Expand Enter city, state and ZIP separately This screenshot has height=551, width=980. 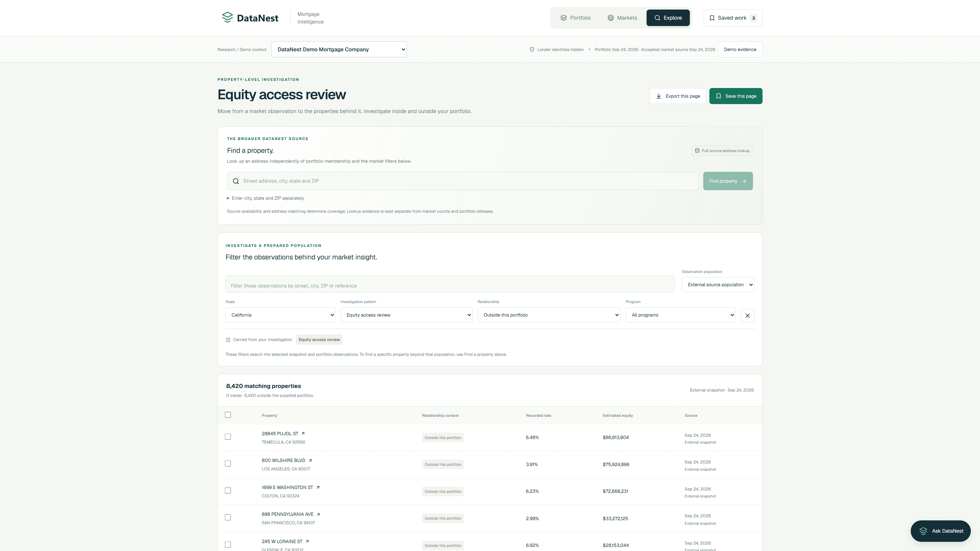point(265,198)
